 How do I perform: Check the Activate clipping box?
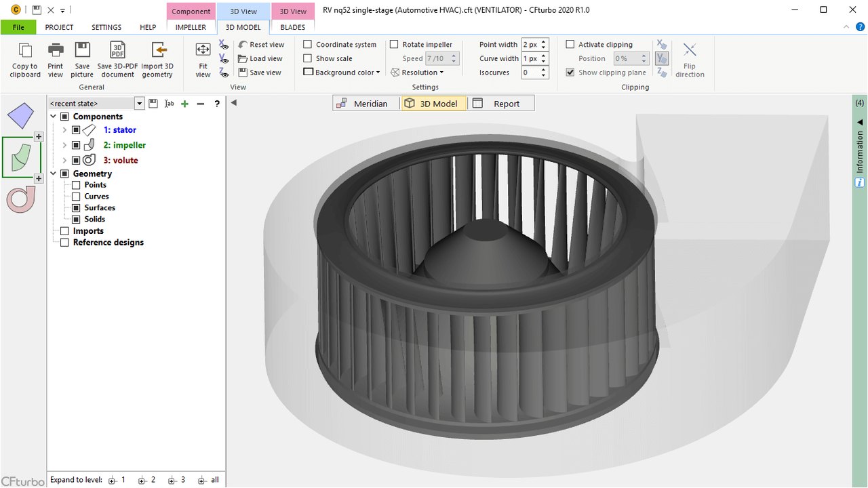(570, 45)
